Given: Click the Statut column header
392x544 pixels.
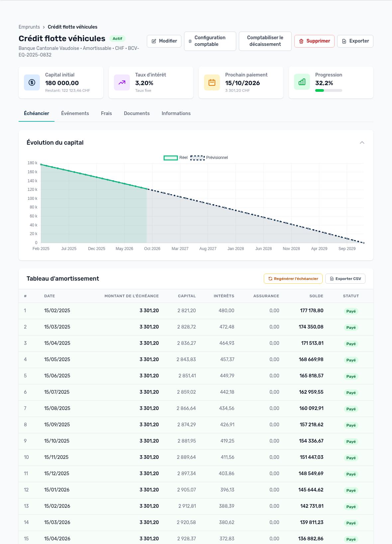Looking at the screenshot, I should click(x=351, y=296).
